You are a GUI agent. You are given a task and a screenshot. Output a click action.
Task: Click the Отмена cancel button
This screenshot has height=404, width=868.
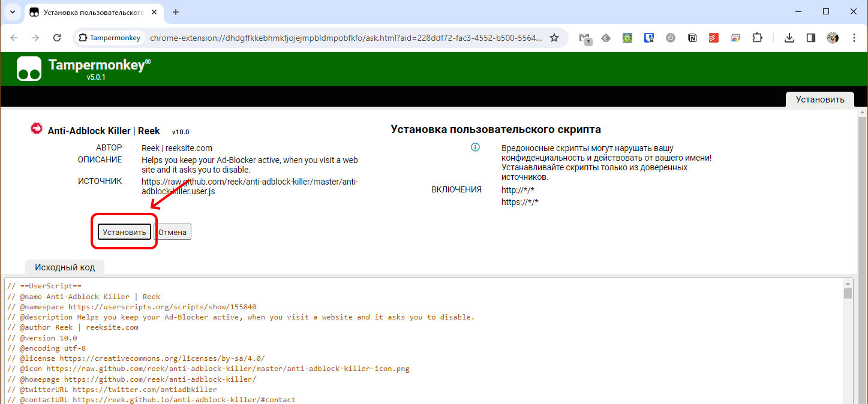pyautogui.click(x=173, y=232)
